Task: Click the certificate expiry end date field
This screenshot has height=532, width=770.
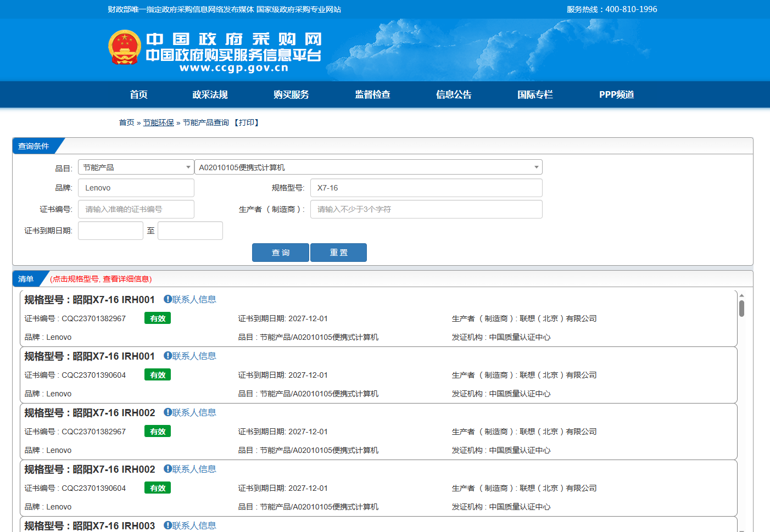Action: 190,231
